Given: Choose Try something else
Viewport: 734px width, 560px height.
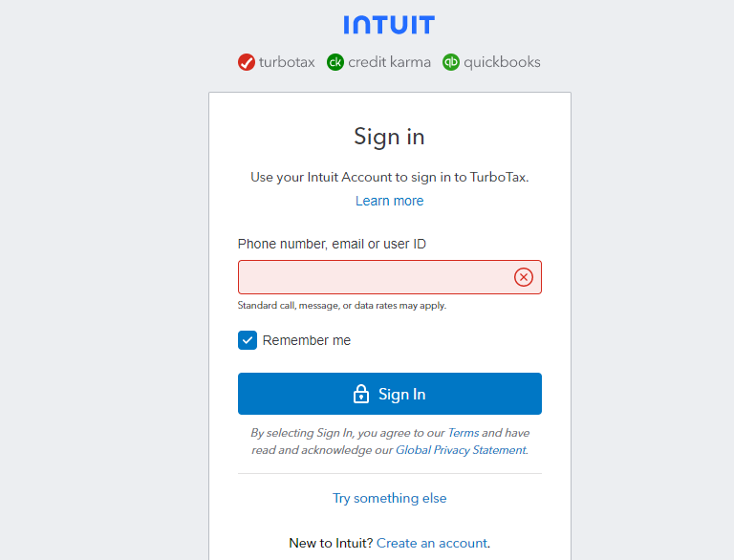Looking at the screenshot, I should click(389, 498).
